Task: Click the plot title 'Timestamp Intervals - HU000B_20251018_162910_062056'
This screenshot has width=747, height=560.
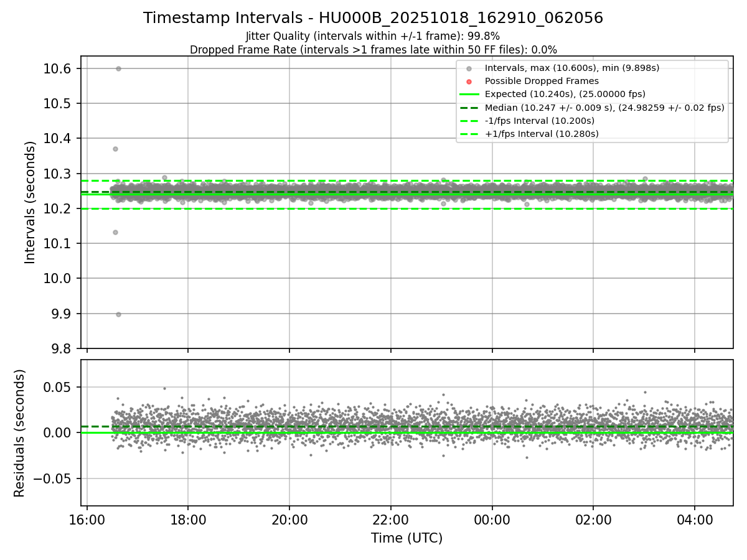Action: (373, 18)
